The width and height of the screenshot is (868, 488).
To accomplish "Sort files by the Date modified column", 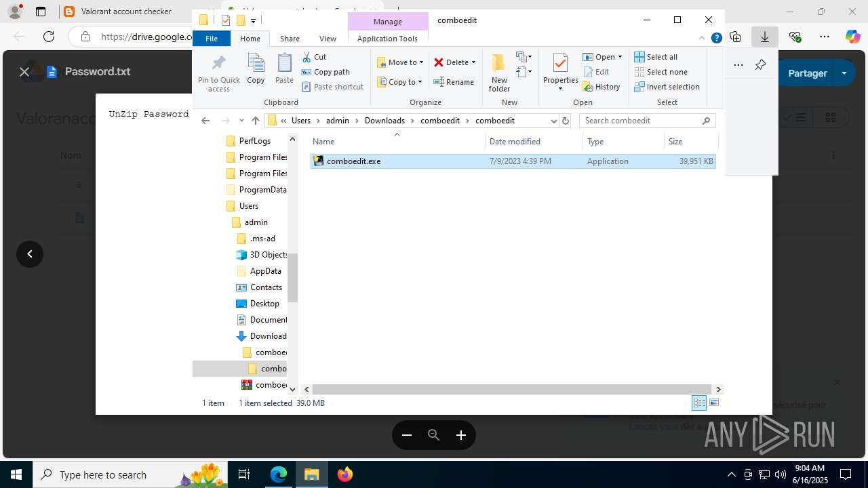I will click(x=534, y=142).
